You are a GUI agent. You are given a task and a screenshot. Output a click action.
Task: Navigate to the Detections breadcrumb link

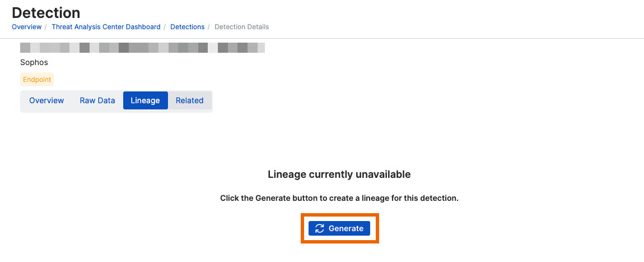point(187,27)
